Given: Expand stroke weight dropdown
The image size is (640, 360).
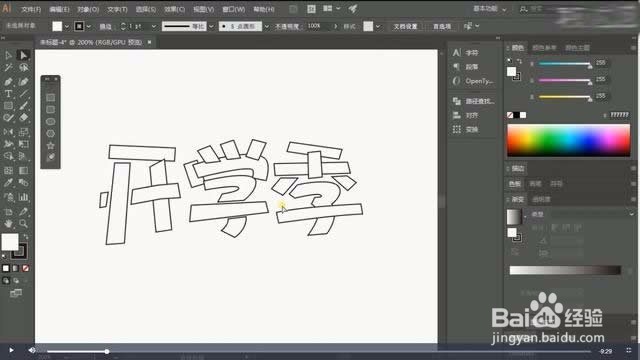Looking at the screenshot, I should click(154, 27).
